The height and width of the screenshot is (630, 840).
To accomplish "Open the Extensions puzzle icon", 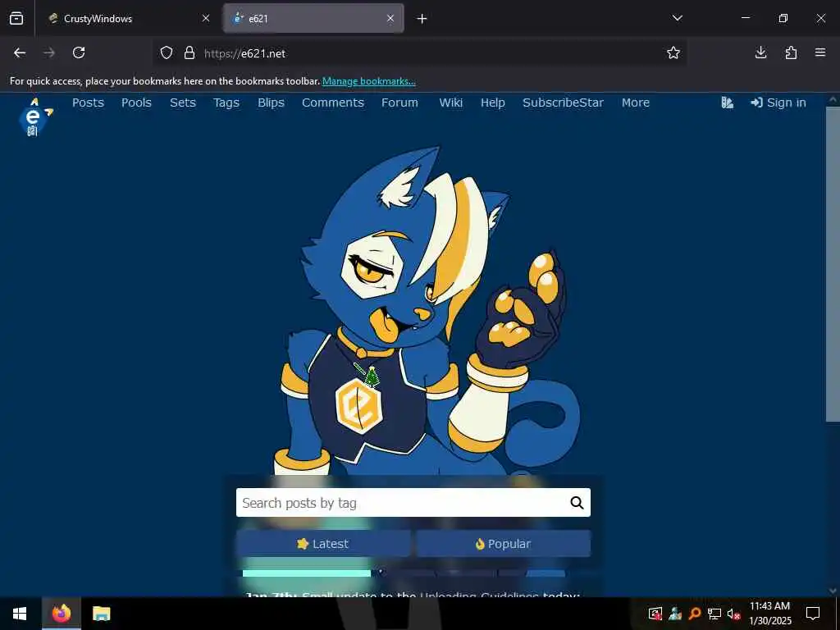I will click(791, 52).
